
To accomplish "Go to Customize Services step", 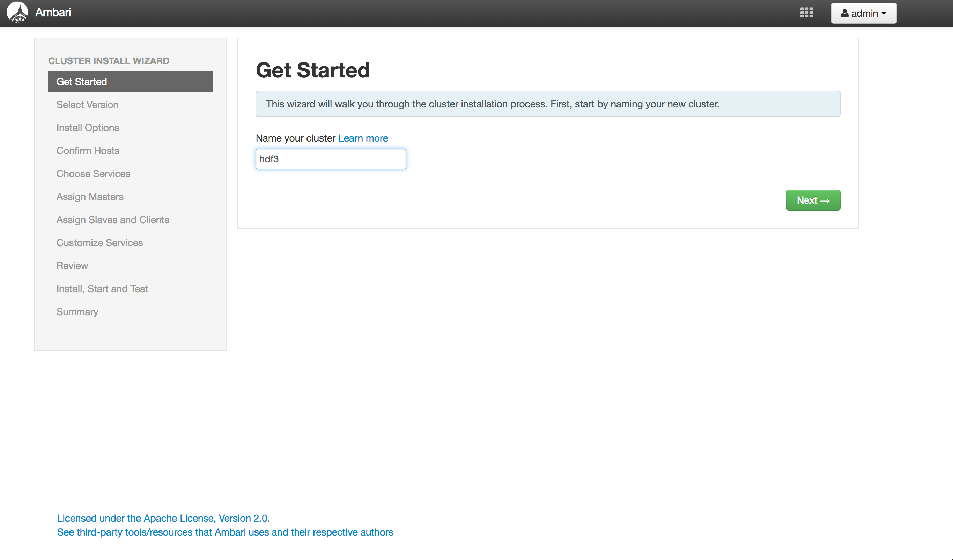I will (x=99, y=243).
